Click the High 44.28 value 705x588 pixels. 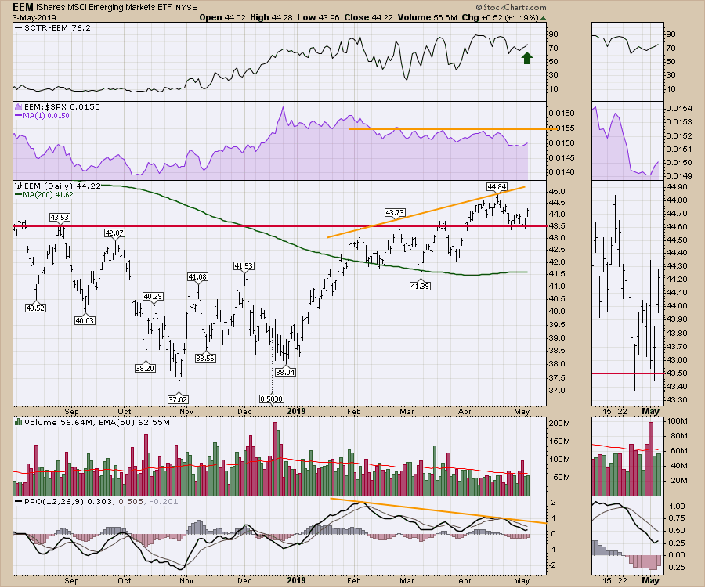click(x=271, y=17)
